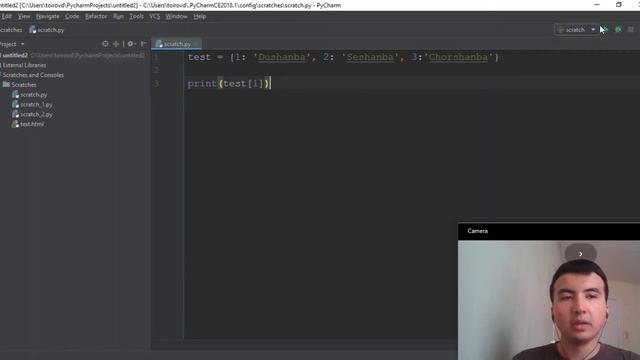Hide the Project panel with the hide icon

pyautogui.click(x=144, y=44)
